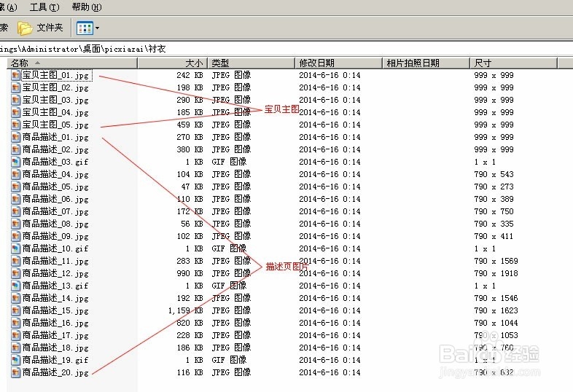The width and height of the screenshot is (573, 392).
Task: Sort by the 类型 column header
Action: coord(252,63)
